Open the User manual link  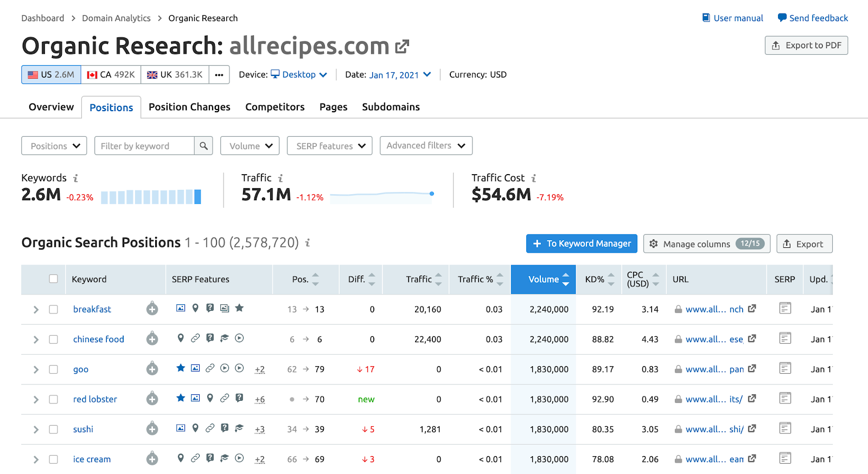click(732, 18)
